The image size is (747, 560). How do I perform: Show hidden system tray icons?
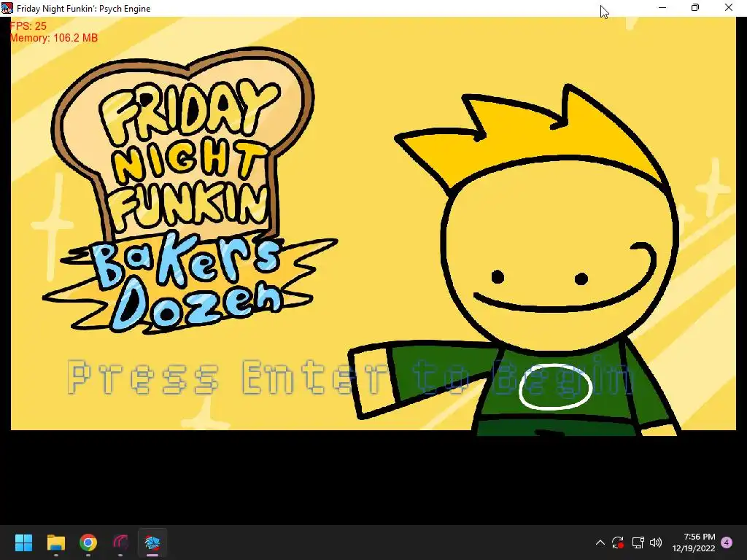(600, 542)
